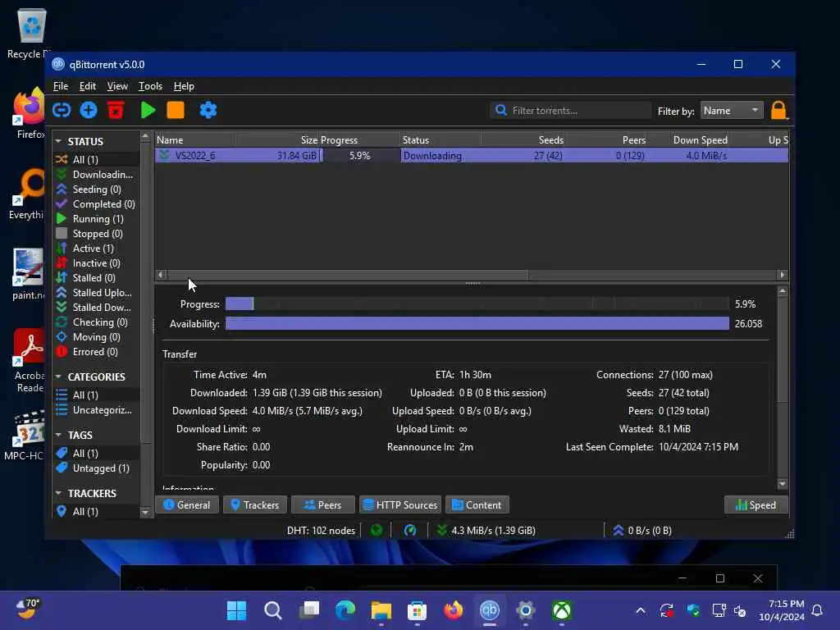Image resolution: width=840 pixels, height=630 pixels.
Task: Open the View menu
Action: pyautogui.click(x=117, y=86)
